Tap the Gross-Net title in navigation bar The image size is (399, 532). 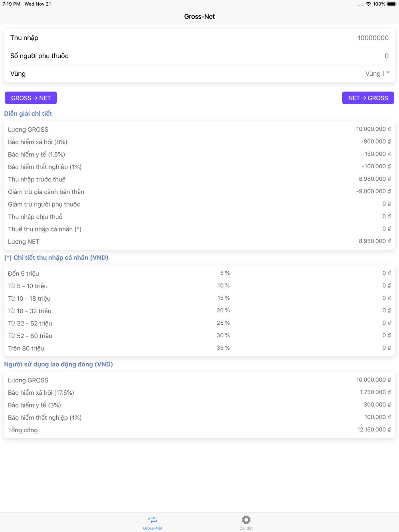coord(199,17)
